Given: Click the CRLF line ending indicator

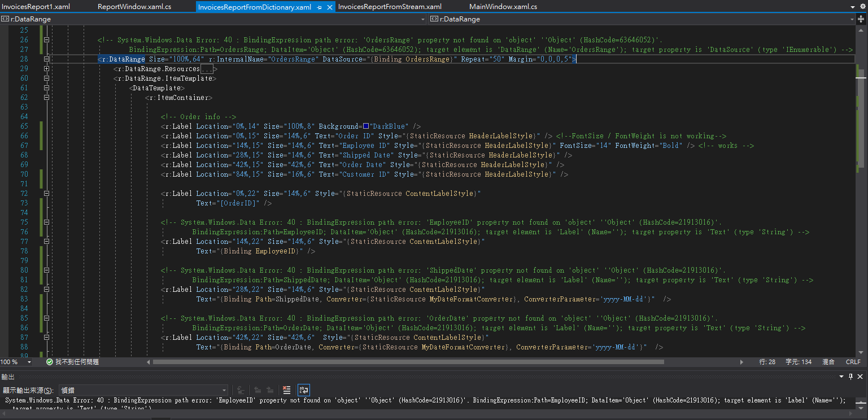Looking at the screenshot, I should point(853,362).
